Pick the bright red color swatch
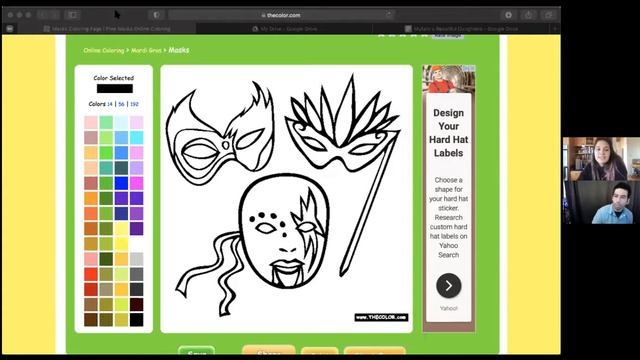 click(91, 274)
